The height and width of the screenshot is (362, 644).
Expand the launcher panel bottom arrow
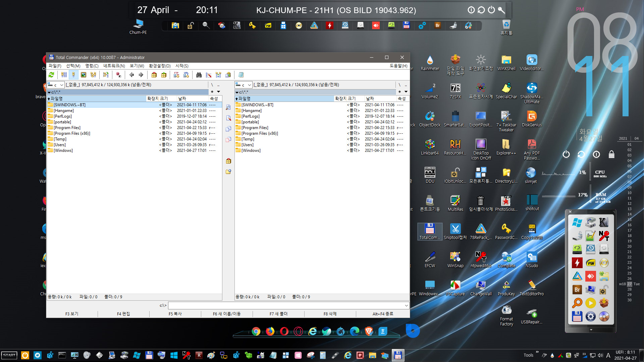point(591,330)
